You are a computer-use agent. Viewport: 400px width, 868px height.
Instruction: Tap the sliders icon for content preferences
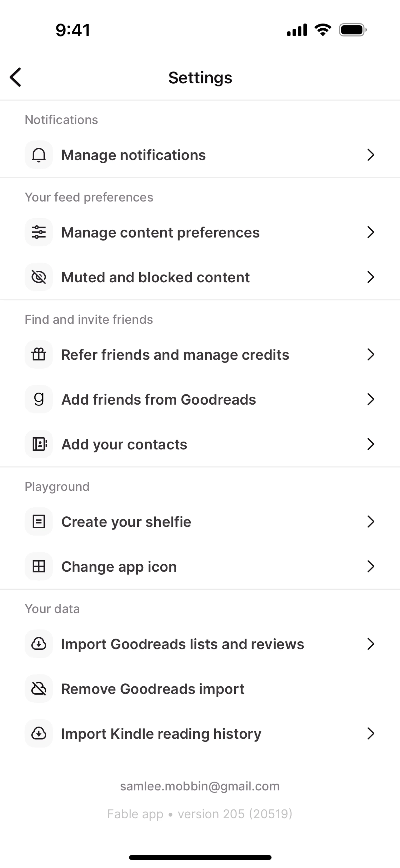pyautogui.click(x=39, y=232)
